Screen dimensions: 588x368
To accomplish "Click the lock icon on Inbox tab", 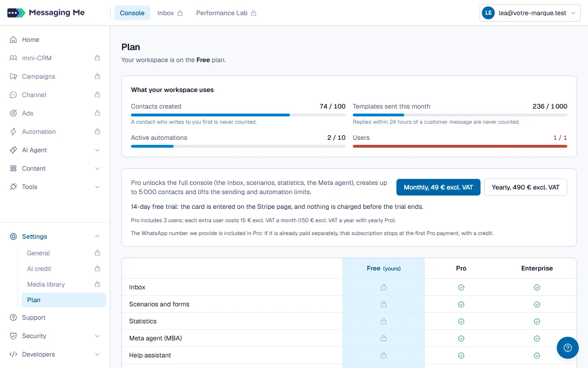I will tap(180, 13).
